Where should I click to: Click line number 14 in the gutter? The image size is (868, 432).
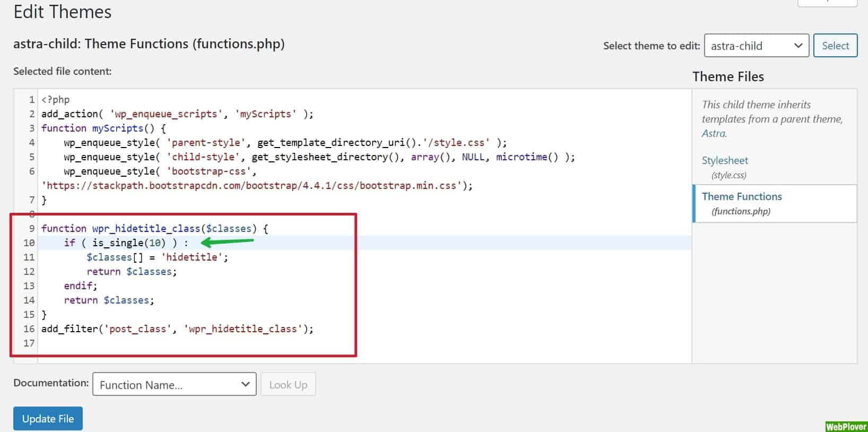(29, 300)
